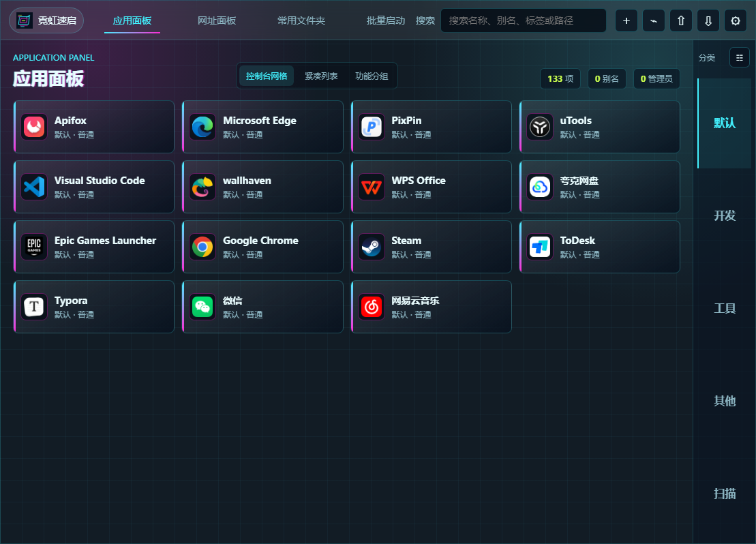Click the Microsoft Edge card title
756x544 pixels.
point(260,121)
